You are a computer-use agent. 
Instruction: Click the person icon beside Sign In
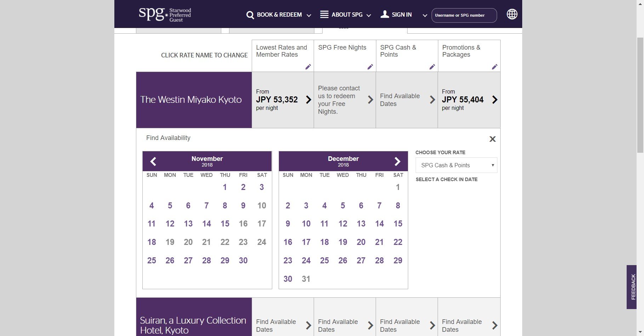(384, 14)
